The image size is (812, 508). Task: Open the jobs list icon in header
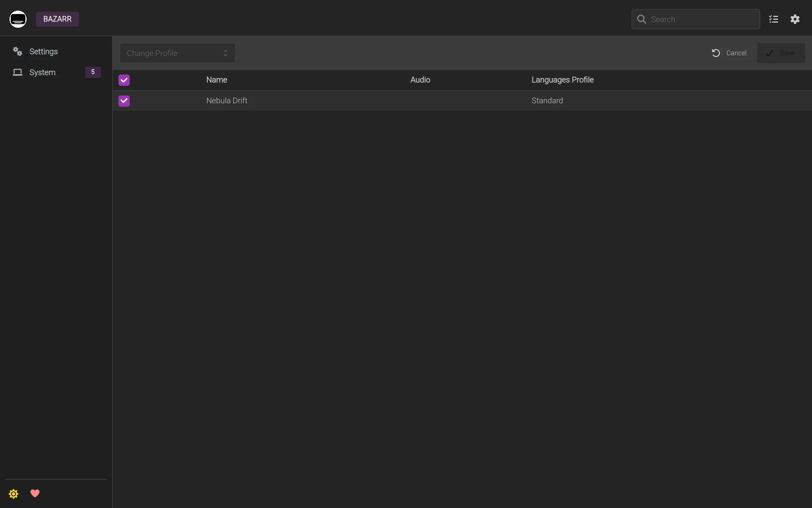774,19
